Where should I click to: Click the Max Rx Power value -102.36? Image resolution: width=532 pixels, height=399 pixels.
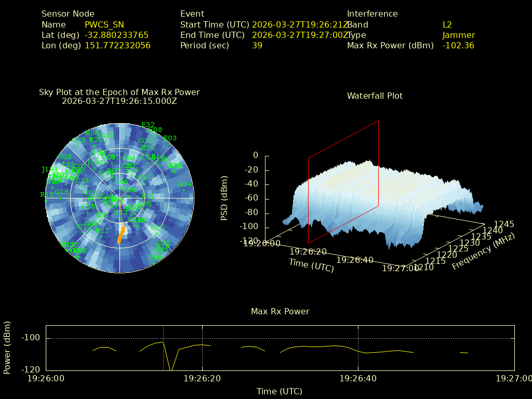pos(458,45)
